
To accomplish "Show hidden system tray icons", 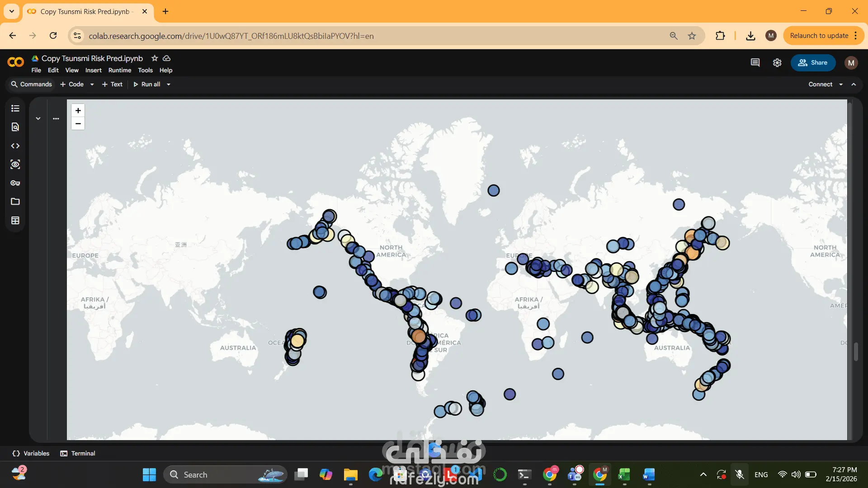I will (703, 474).
